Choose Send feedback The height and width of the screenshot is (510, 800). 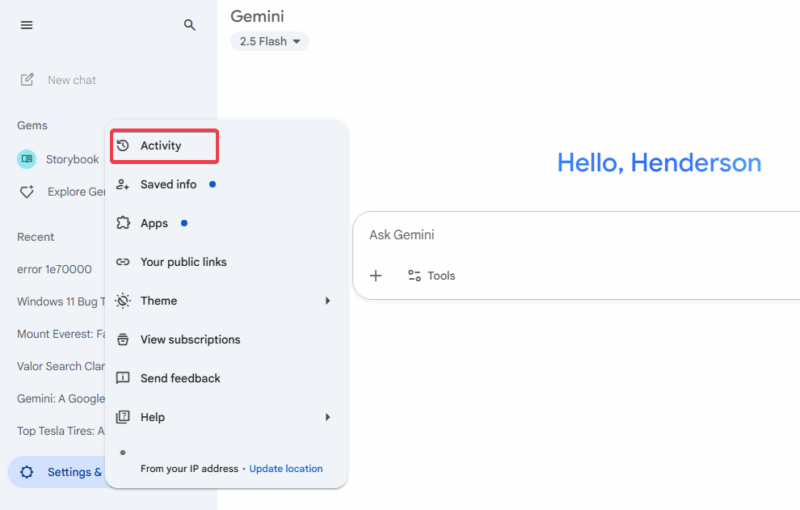[x=226, y=378]
